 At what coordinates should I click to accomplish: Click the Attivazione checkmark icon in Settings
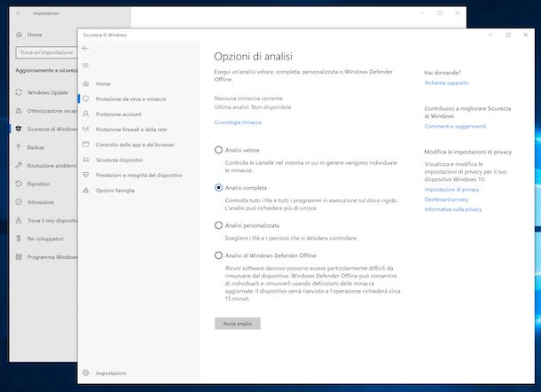19,202
